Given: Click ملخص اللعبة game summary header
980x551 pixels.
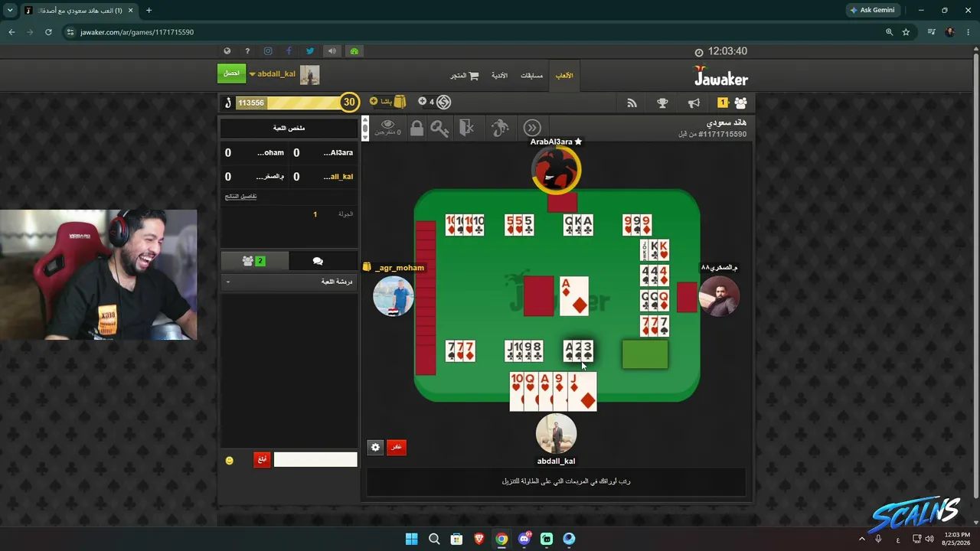Looking at the screenshot, I should [289, 128].
